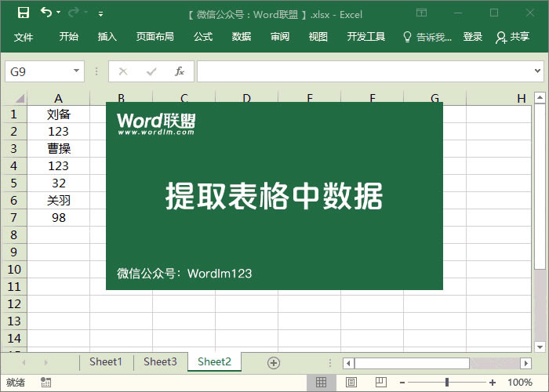This screenshot has height=392, width=549.
Task: Click the 登录 sign-in link
Action: pyautogui.click(x=473, y=36)
